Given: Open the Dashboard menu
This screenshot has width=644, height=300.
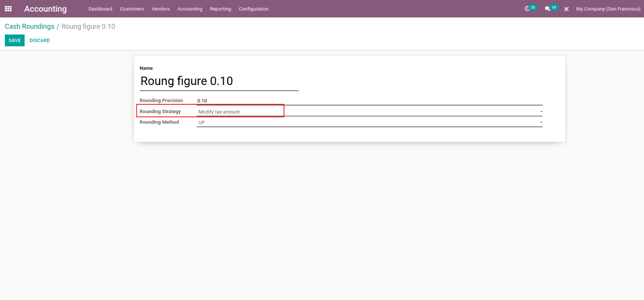Looking at the screenshot, I should pos(100,9).
